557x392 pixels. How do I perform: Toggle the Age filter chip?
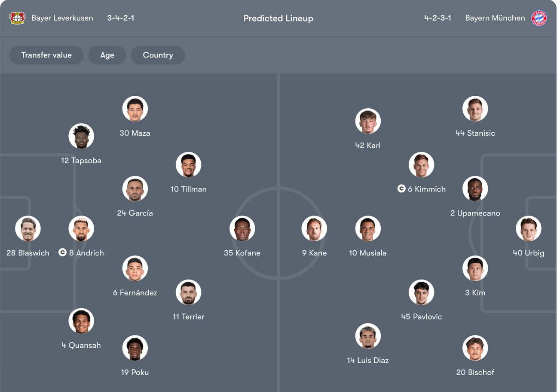(x=107, y=55)
